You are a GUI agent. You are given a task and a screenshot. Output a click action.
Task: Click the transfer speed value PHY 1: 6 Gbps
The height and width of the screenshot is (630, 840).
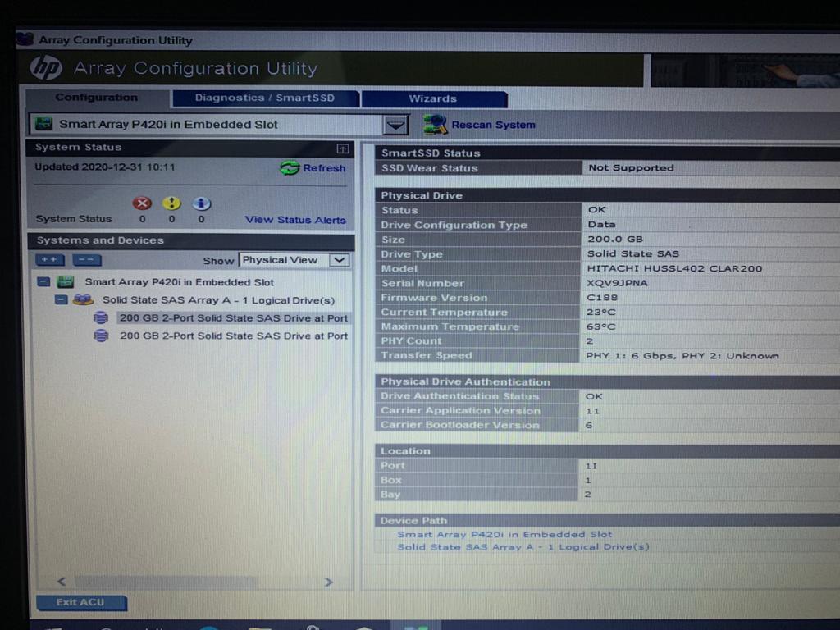click(631, 356)
